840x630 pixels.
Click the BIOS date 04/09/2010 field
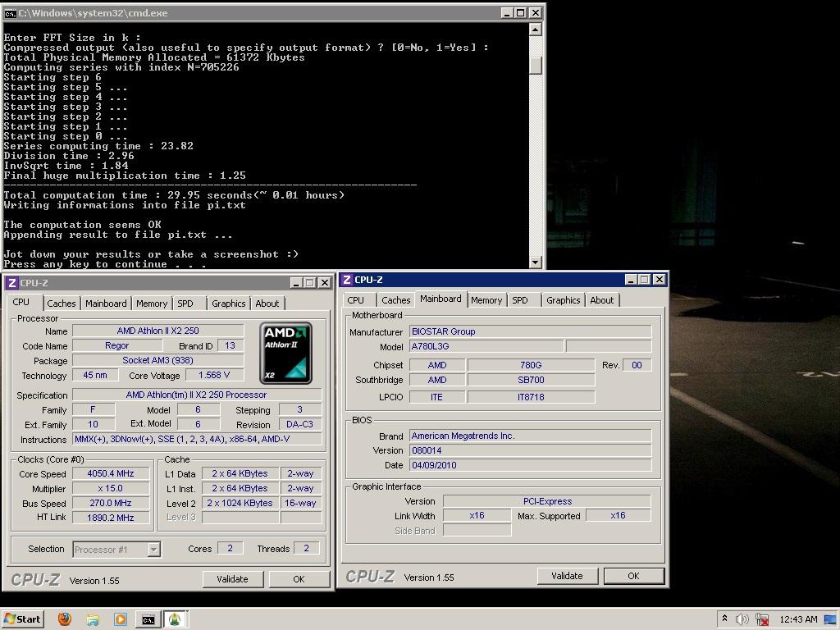tap(531, 465)
